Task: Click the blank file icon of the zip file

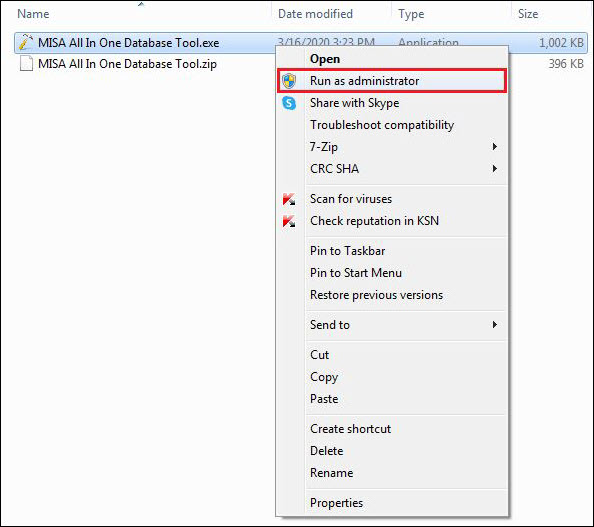Action: click(x=26, y=63)
